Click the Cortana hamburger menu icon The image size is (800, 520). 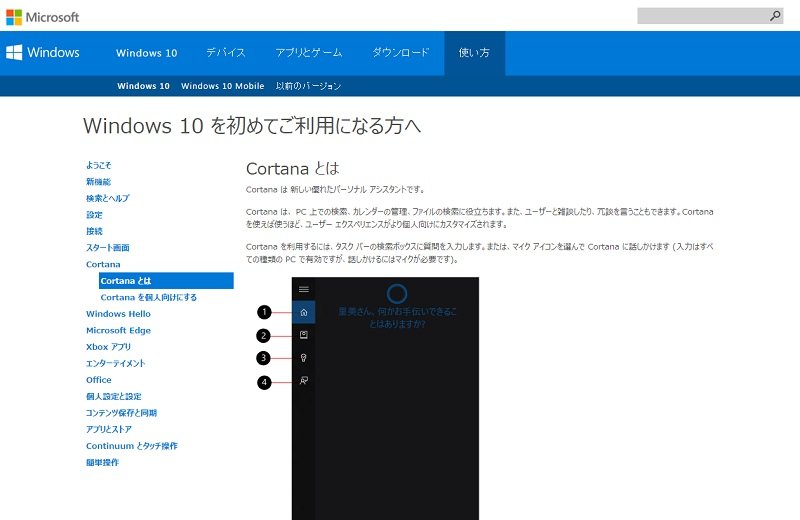pos(304,289)
